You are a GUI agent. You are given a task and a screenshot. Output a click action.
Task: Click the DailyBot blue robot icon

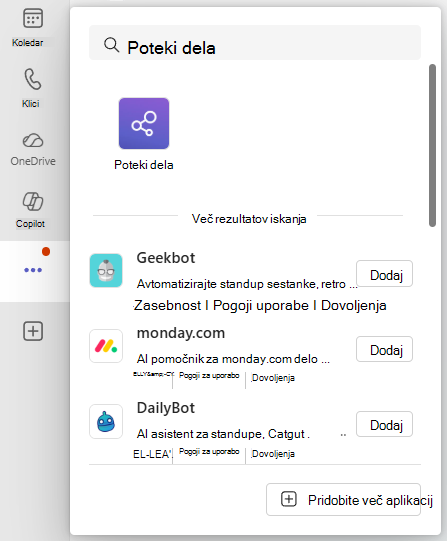106,422
